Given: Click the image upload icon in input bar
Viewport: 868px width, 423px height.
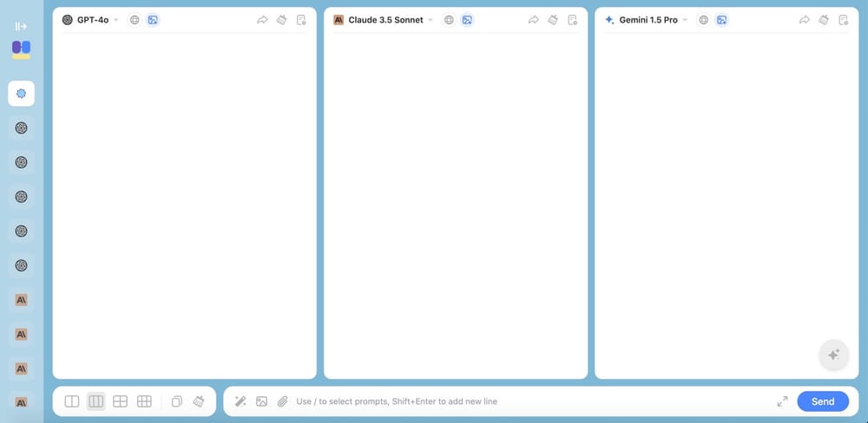Looking at the screenshot, I should coord(261,401).
